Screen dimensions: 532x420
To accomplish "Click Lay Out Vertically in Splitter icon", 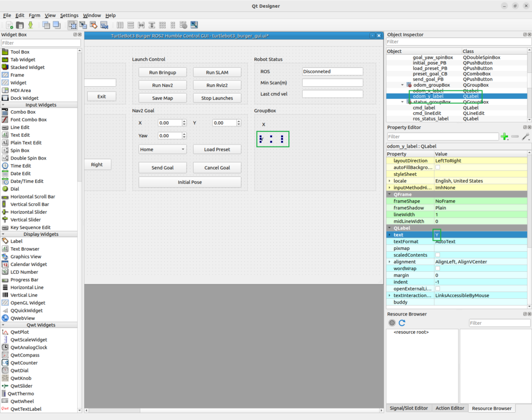I will 152,25.
